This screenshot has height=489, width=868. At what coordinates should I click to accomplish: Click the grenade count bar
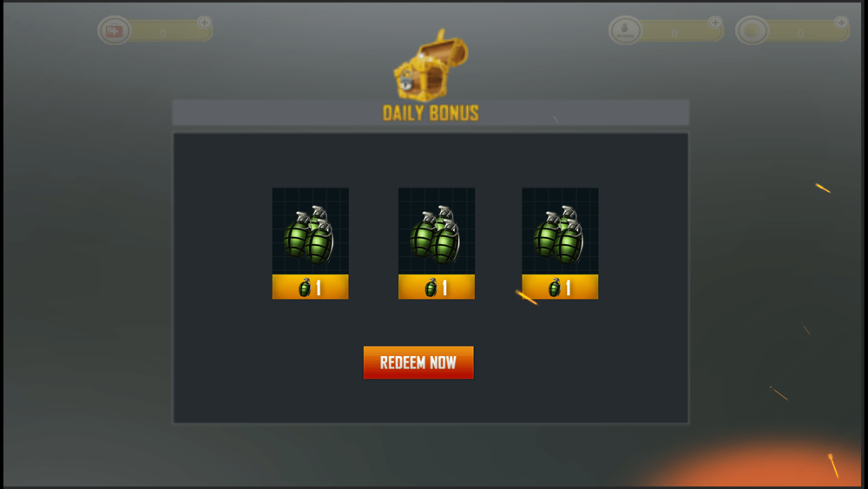point(678,32)
